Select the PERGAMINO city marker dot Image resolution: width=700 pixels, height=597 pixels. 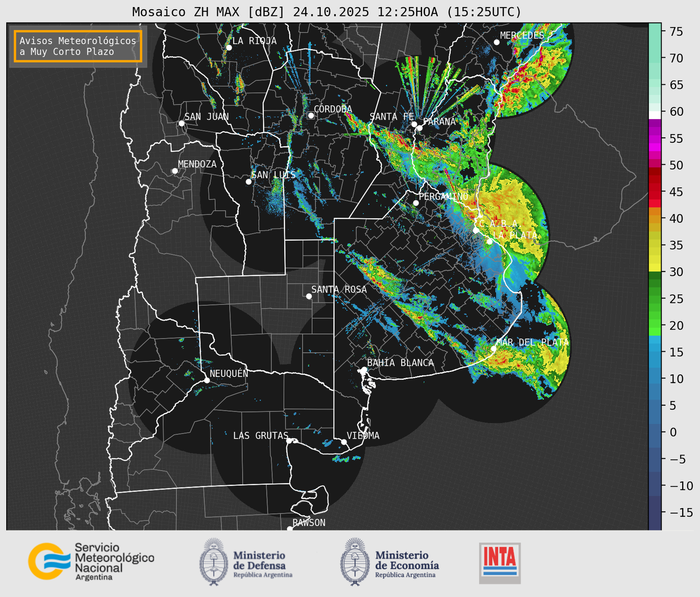(416, 203)
